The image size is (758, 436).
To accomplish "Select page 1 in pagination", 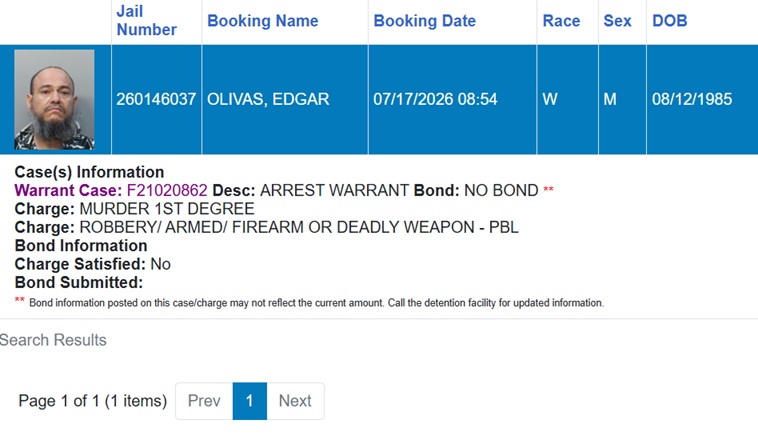I will (x=249, y=401).
